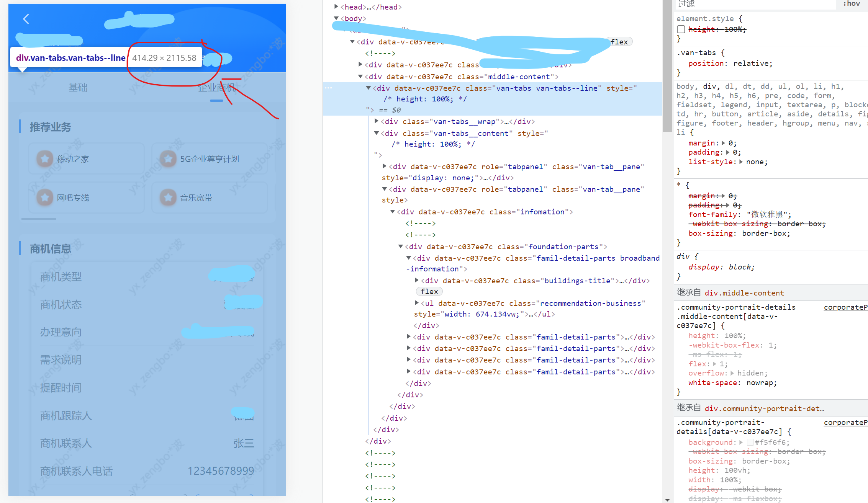The height and width of the screenshot is (503, 868).
Task: Collapse the middle-content div node
Action: click(360, 77)
